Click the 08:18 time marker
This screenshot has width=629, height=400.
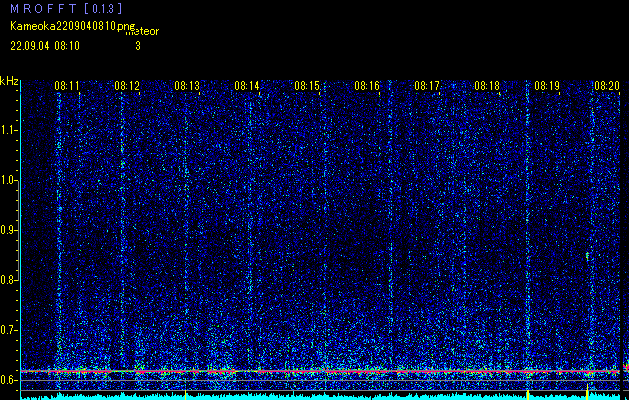(x=487, y=85)
